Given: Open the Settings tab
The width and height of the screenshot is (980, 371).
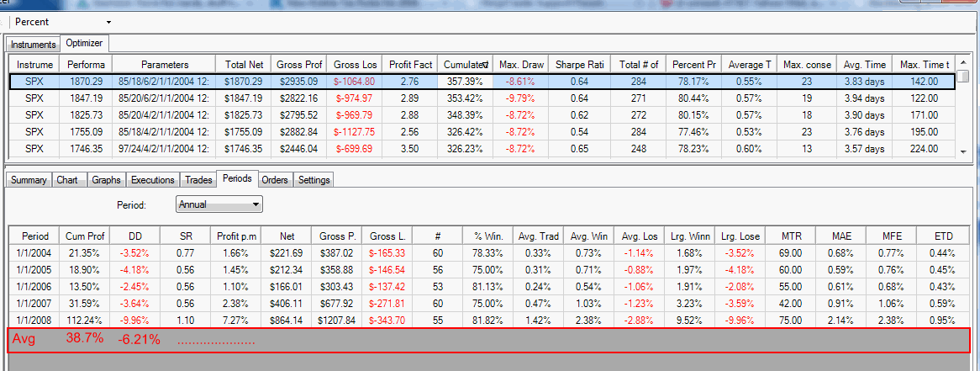Looking at the screenshot, I should (313, 179).
